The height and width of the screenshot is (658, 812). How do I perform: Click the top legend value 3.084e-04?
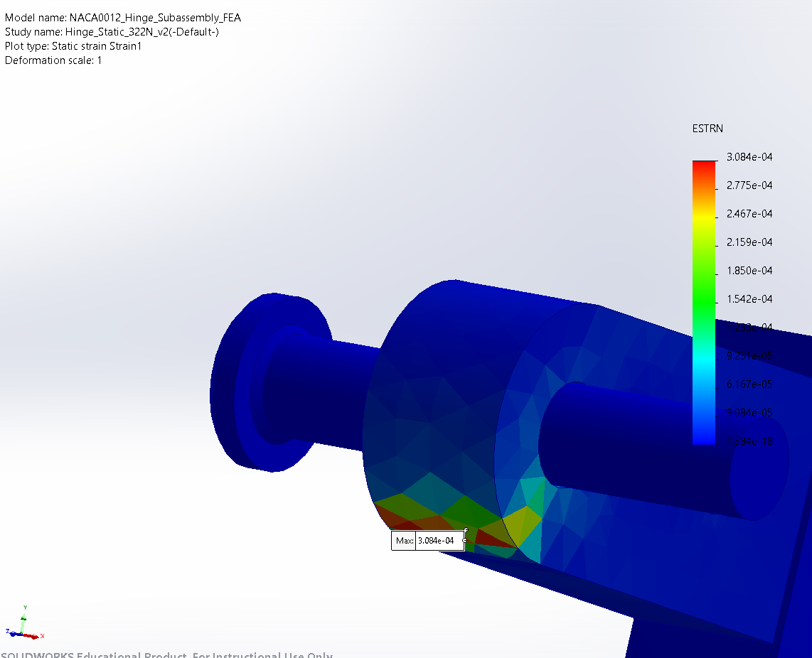pyautogui.click(x=749, y=157)
